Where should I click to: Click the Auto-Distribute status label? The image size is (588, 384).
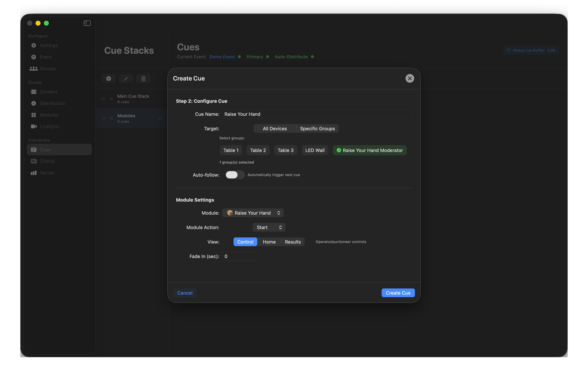pyautogui.click(x=291, y=57)
